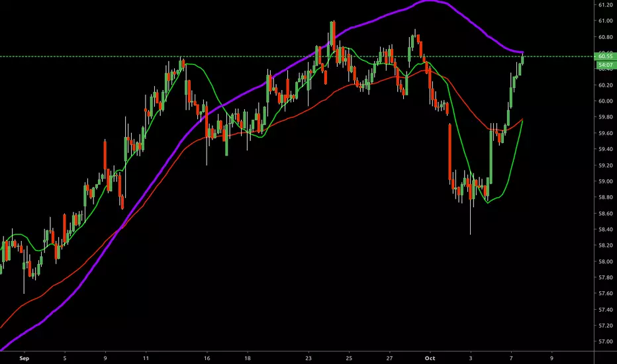Click the 57.00 price axis label
The image size is (617, 364).
605,341
